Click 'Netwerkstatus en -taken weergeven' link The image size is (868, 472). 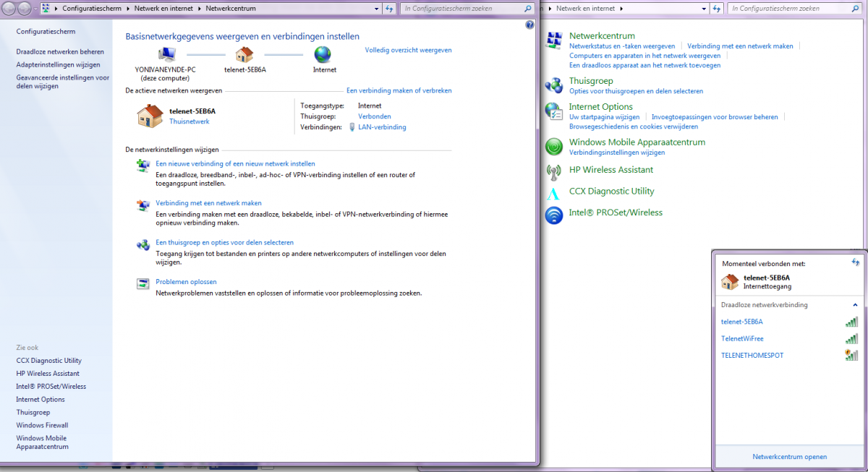pyautogui.click(x=622, y=46)
